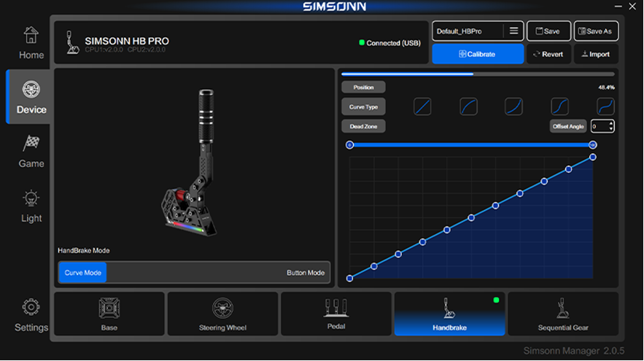Select the fourth S-shaped curve preset
The image size is (644, 361).
click(559, 106)
